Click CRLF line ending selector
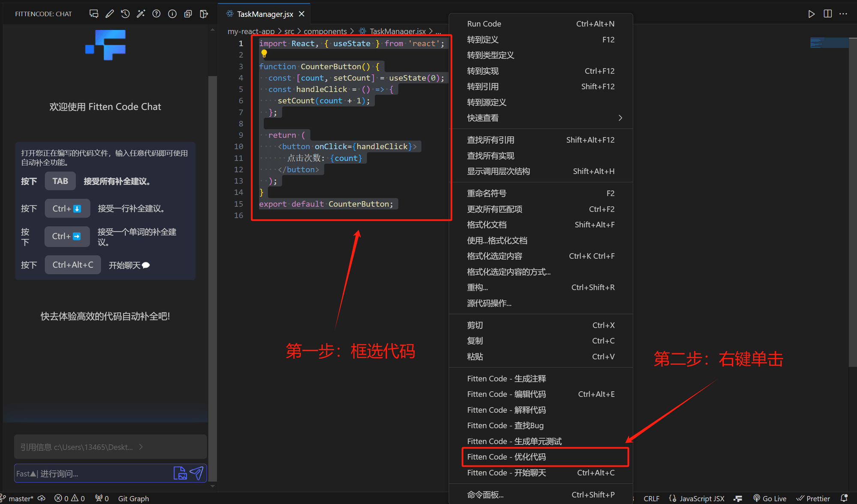The width and height of the screenshot is (857, 504). (651, 498)
